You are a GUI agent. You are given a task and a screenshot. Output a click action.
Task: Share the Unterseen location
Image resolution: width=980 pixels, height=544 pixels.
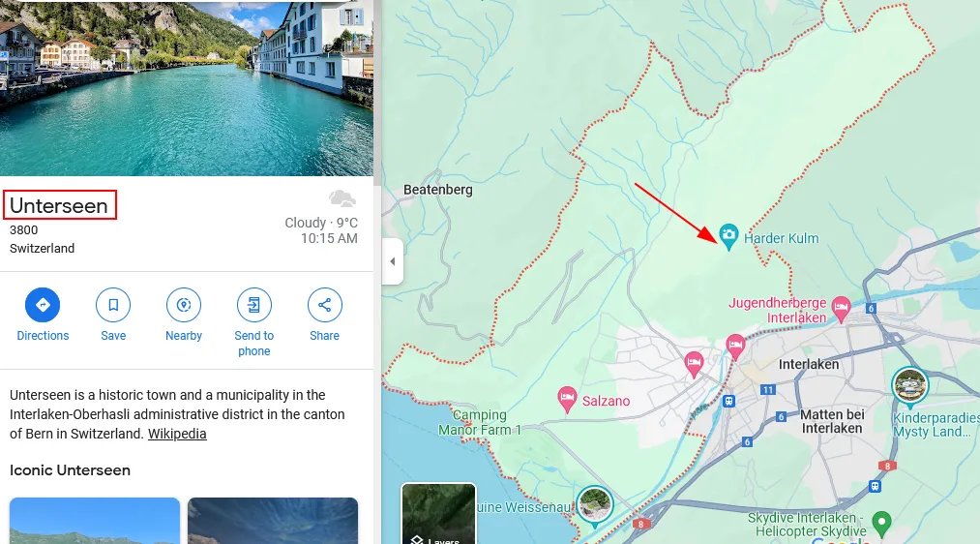pyautogui.click(x=324, y=305)
